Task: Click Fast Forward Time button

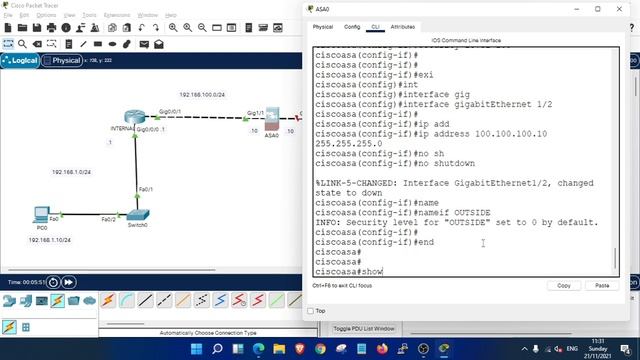Action: 69,282
